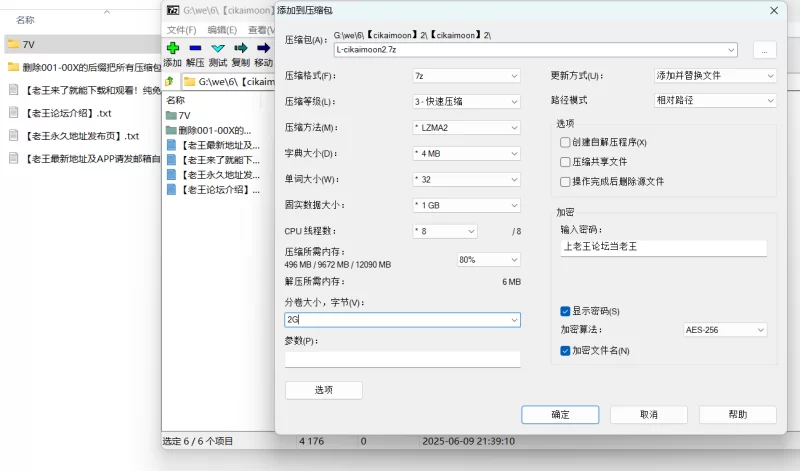Open 固实数据大小 dropdown showing 1 GB
This screenshot has height=471, width=800.
click(x=466, y=205)
